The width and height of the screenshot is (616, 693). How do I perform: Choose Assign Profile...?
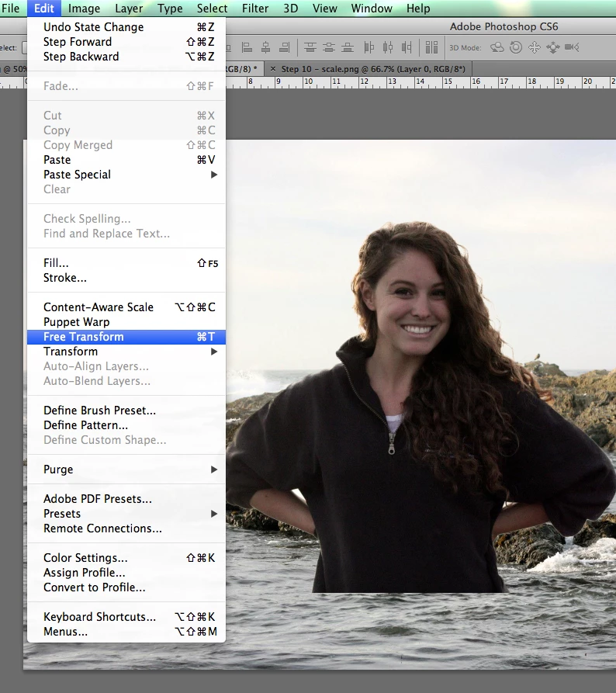click(x=126, y=573)
